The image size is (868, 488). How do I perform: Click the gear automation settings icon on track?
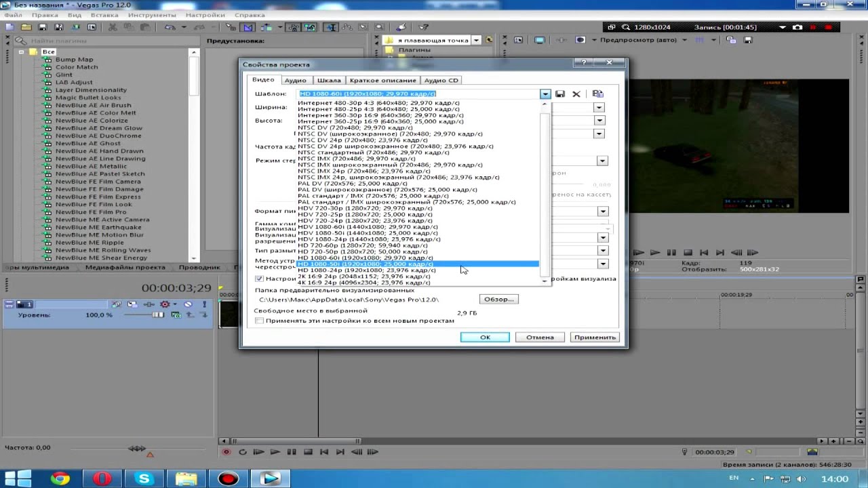pyautogui.click(x=164, y=304)
